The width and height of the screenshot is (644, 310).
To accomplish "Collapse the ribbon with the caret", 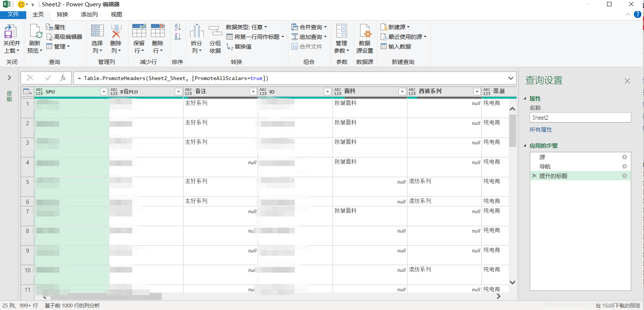I will (628, 15).
